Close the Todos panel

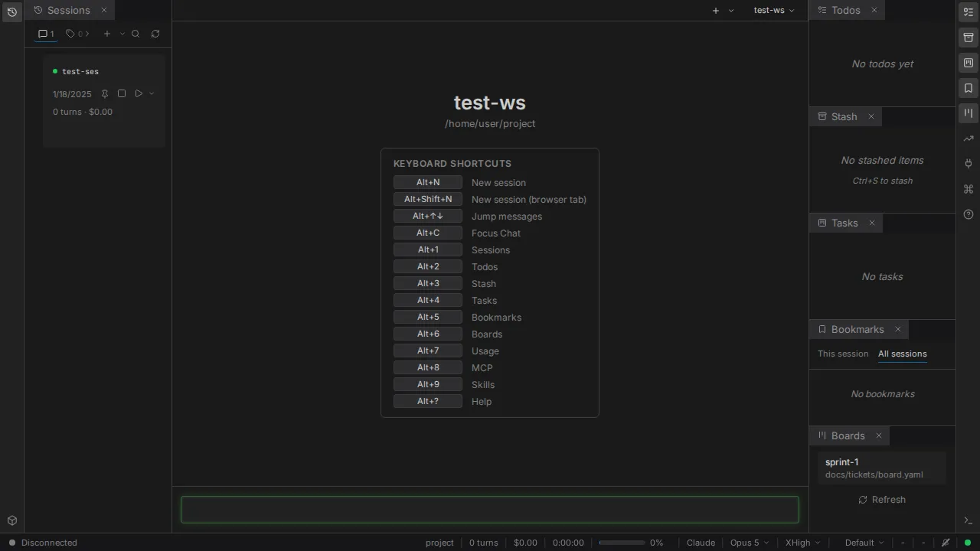874,11
